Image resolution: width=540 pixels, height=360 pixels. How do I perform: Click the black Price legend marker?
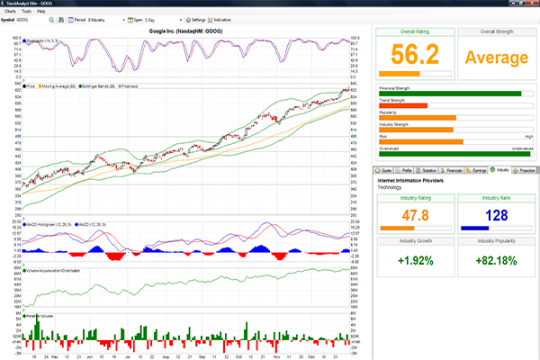(x=24, y=86)
